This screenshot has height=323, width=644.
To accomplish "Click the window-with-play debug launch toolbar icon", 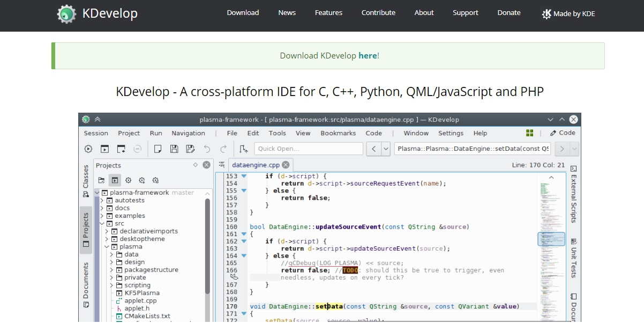I will [105, 149].
